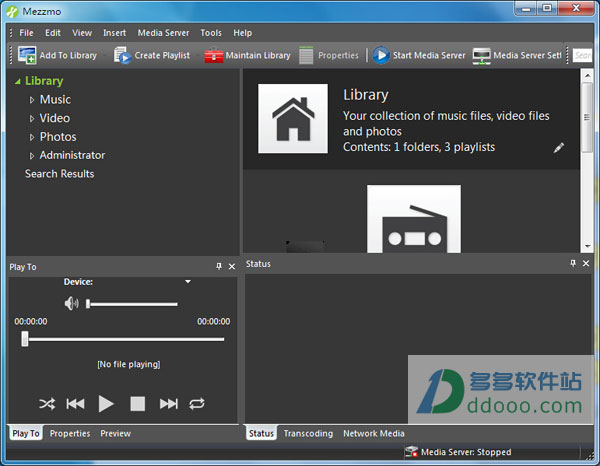Close the Play To panel
Image resolution: width=600 pixels, height=466 pixels.
click(232, 267)
